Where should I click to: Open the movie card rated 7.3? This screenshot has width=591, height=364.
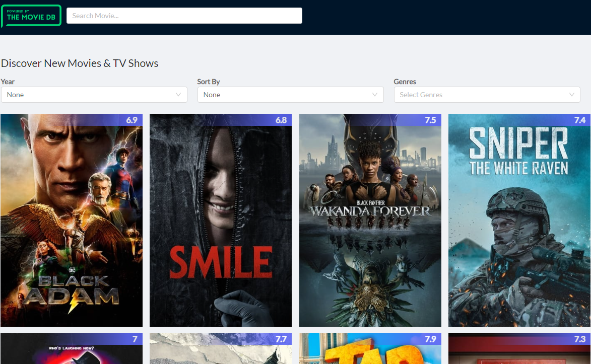519,348
